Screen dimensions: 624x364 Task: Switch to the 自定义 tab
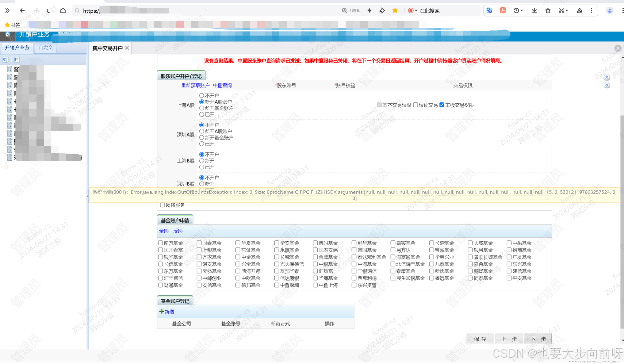(x=46, y=48)
